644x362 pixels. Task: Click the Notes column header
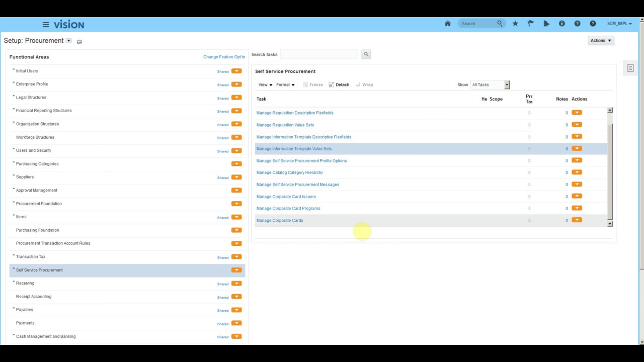(562, 99)
